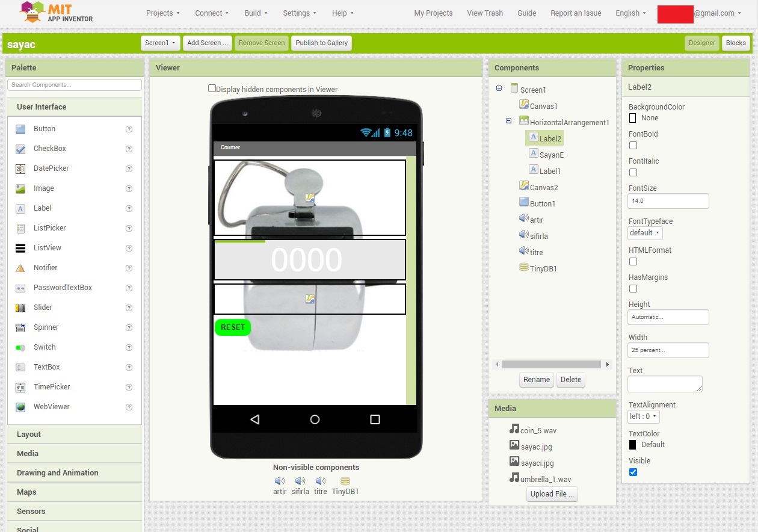Select the Spinner palette icon

click(20, 327)
